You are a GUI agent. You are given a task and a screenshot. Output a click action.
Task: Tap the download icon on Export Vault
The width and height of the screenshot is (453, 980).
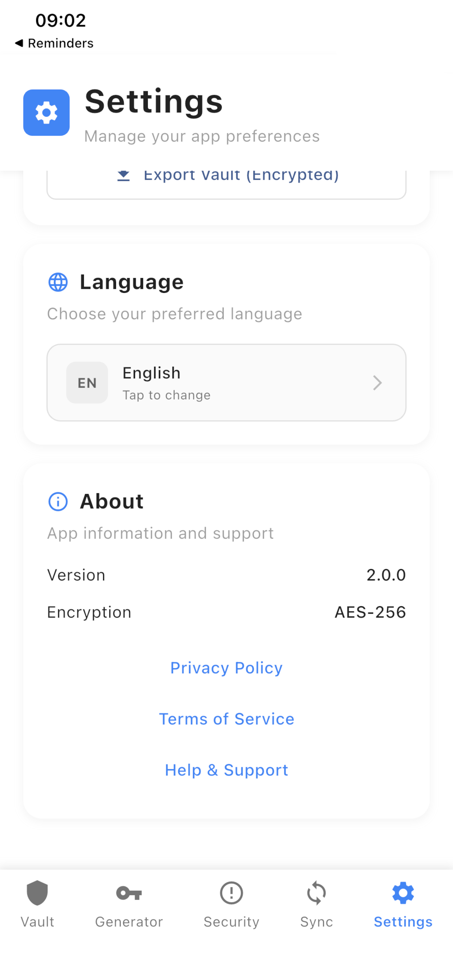coord(123,175)
